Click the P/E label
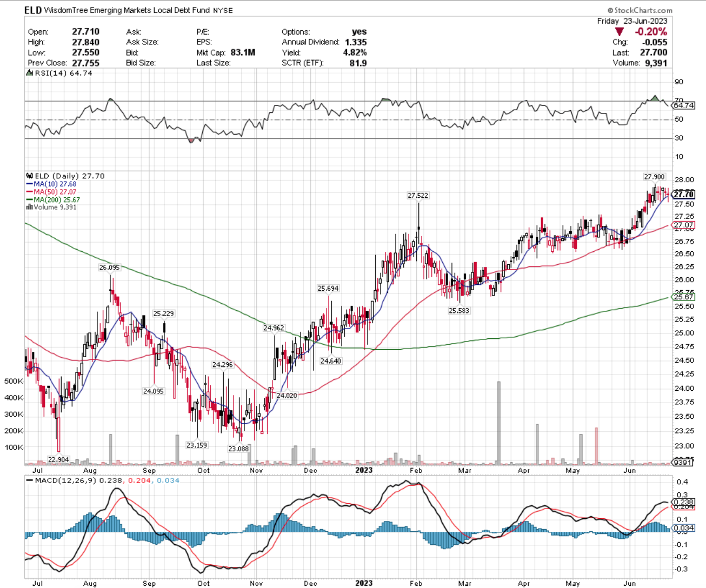Viewport: 706px width, 588px height. pyautogui.click(x=203, y=32)
